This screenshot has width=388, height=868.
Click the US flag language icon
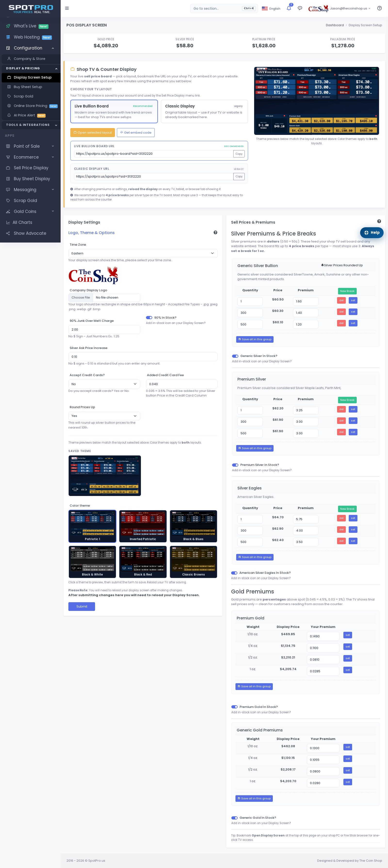(x=265, y=8)
